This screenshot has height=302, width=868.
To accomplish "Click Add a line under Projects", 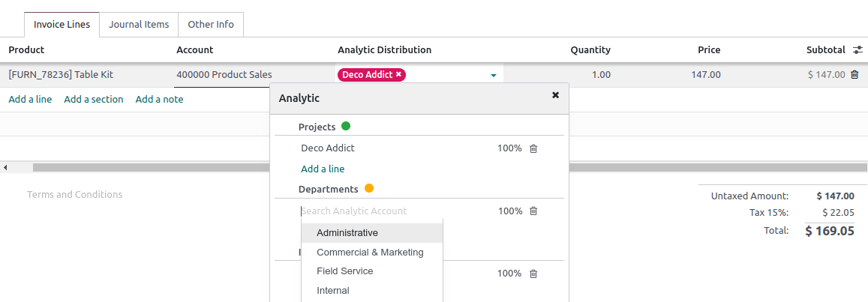I will (323, 169).
